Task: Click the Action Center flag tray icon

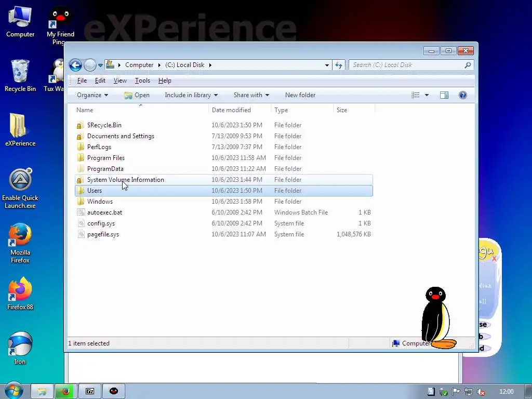Action: [x=456, y=392]
